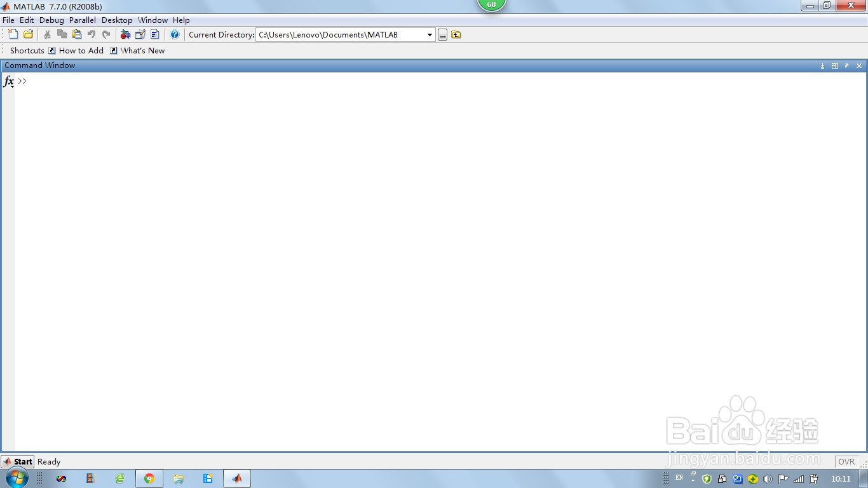The image size is (868, 488).
Task: Minimize the Command Window panel
Action: click(x=822, y=65)
